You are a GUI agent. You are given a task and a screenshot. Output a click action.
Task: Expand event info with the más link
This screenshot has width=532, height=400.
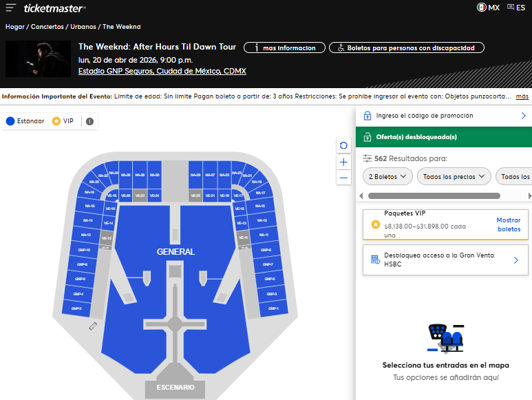(x=522, y=96)
